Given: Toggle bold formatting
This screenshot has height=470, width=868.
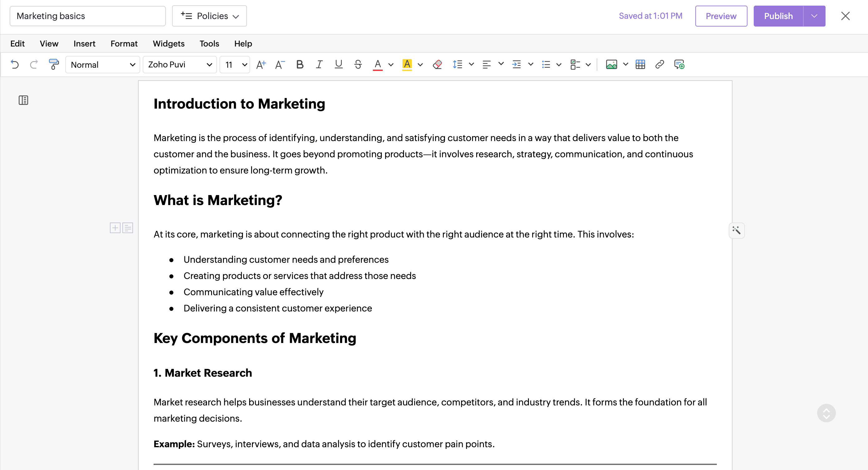Looking at the screenshot, I should pyautogui.click(x=299, y=64).
